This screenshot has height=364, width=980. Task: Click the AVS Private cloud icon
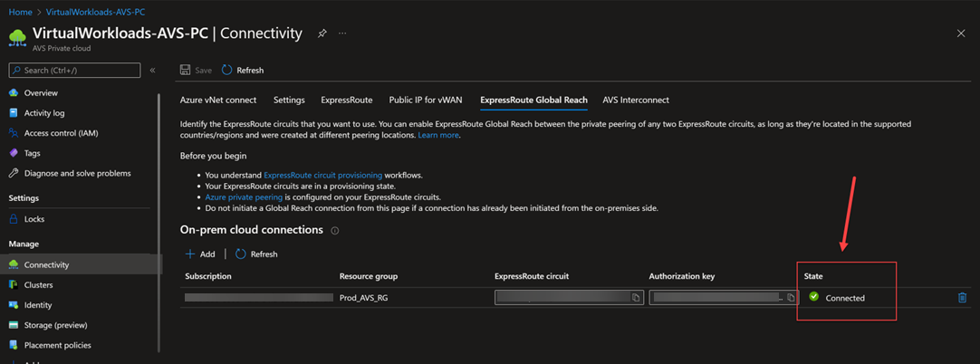[x=17, y=37]
